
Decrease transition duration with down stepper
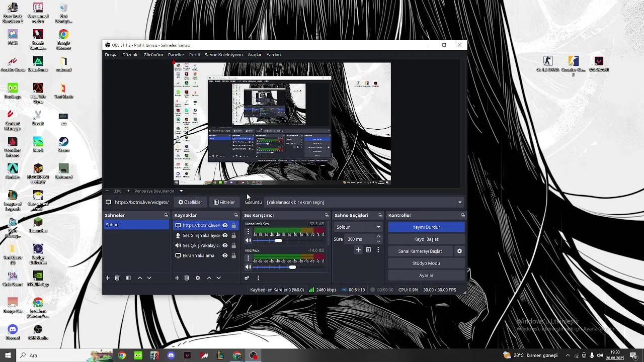tap(379, 242)
